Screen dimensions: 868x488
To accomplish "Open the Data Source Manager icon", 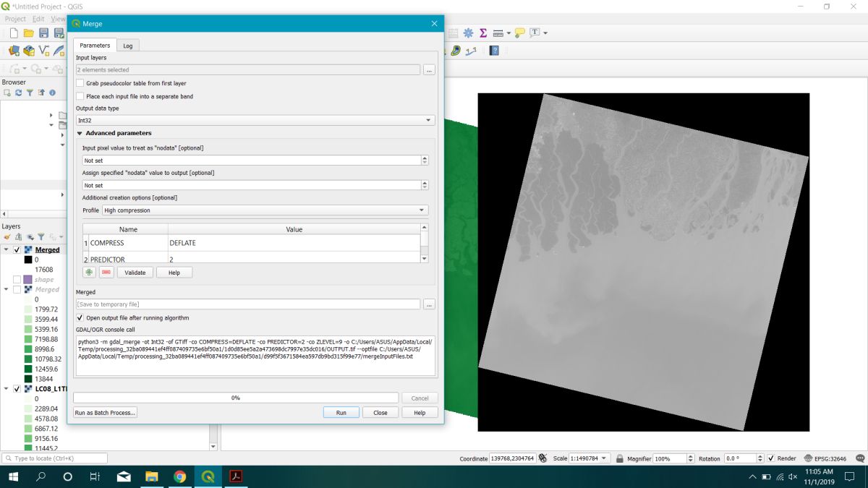I will [x=13, y=51].
